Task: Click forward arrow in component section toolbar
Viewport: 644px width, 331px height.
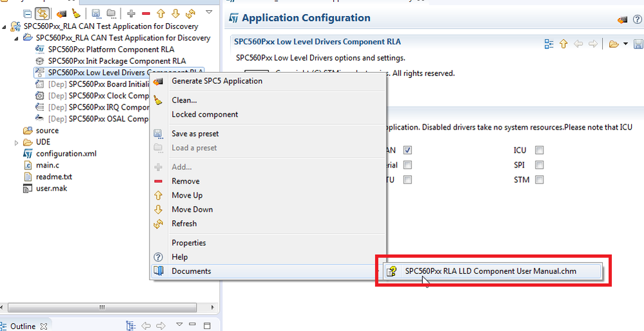Action: (x=592, y=44)
